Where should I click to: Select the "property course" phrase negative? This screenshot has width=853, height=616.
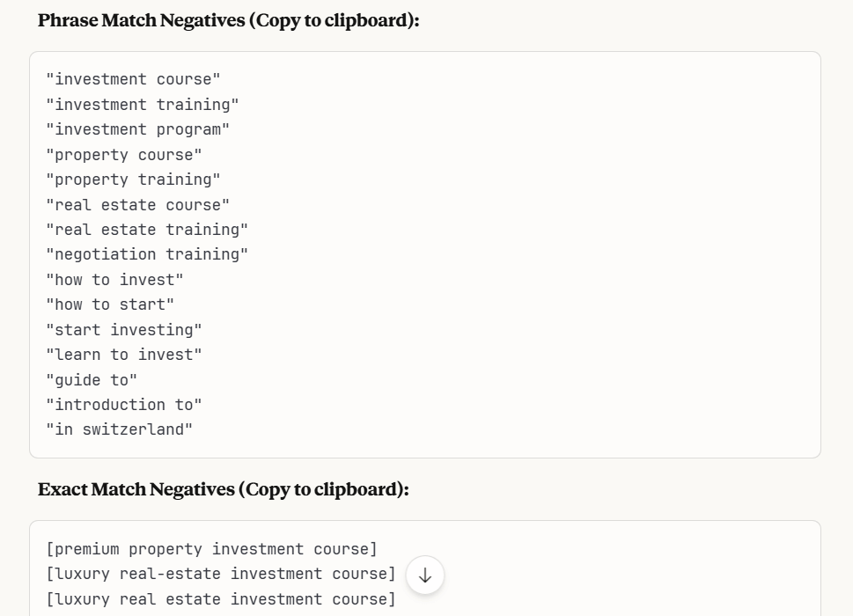pyautogui.click(x=125, y=154)
